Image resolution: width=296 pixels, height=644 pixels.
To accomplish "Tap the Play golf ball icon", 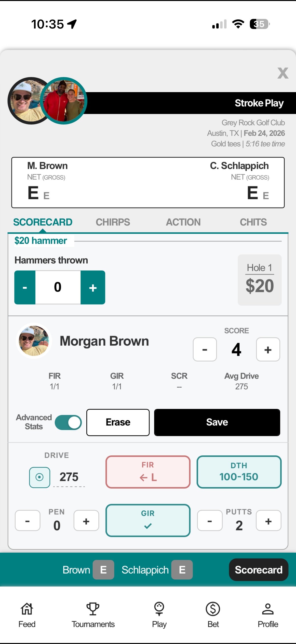I will click(x=159, y=609).
